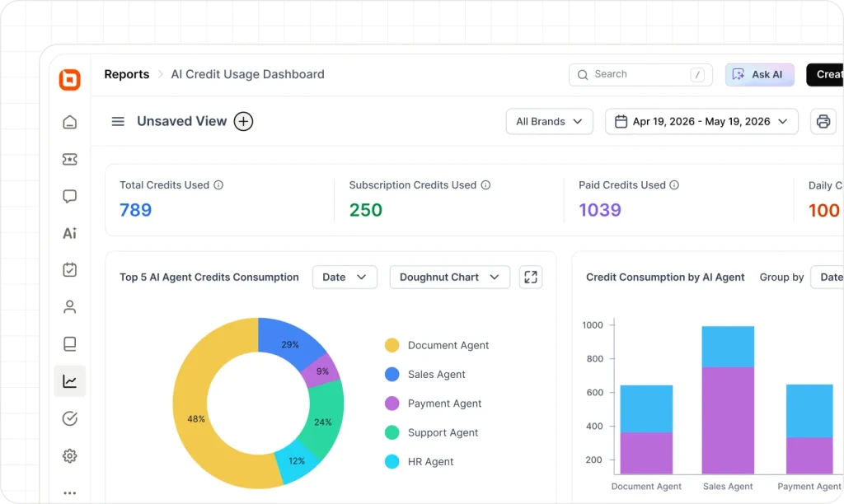844x504 pixels.
Task: Click the Payment Agent bar's blue section
Action: (x=809, y=411)
